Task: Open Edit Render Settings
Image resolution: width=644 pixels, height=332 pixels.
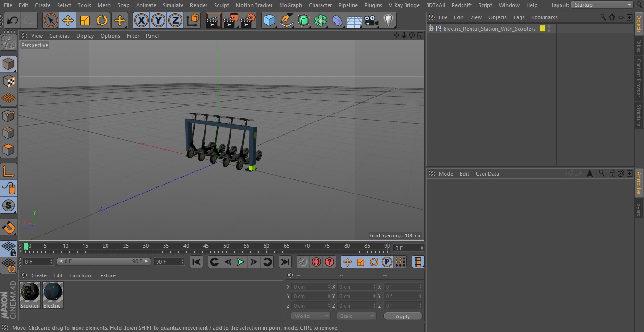Action: [248, 20]
